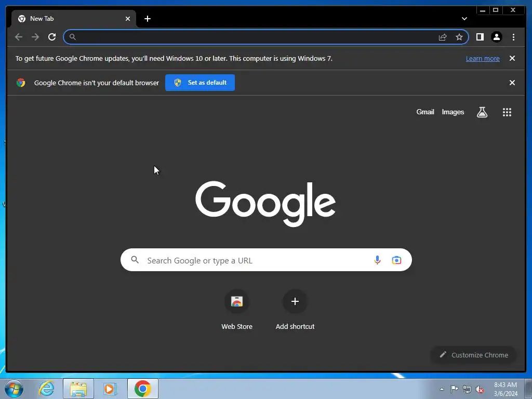Reload the current page
The width and height of the screenshot is (532, 399).
(x=52, y=37)
